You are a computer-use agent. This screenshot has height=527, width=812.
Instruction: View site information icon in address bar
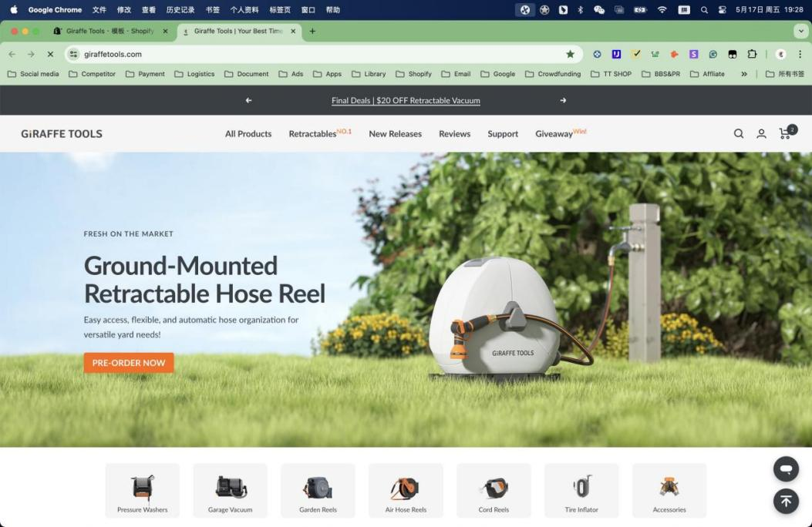[x=73, y=54]
